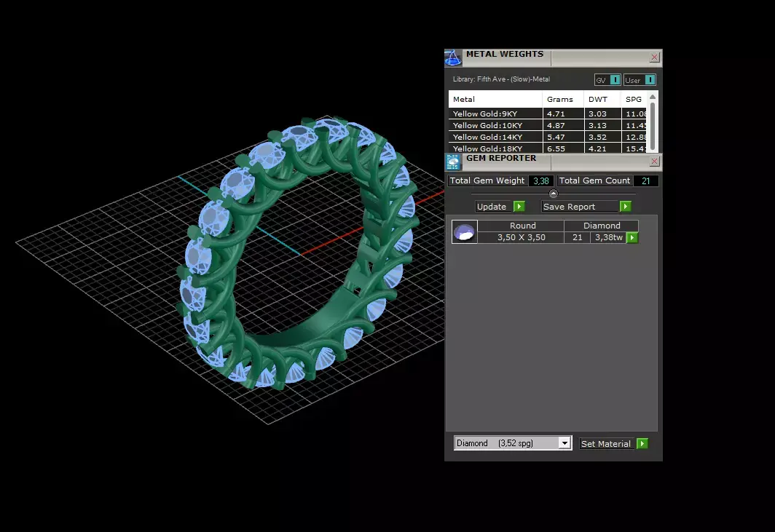This screenshot has height=532, width=775.
Task: Select the round gem thumbnail
Action: pyautogui.click(x=464, y=231)
